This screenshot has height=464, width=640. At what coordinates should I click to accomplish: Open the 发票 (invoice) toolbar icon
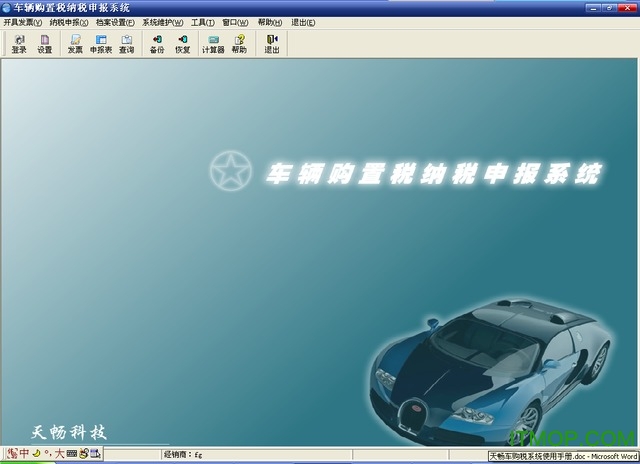click(x=75, y=44)
